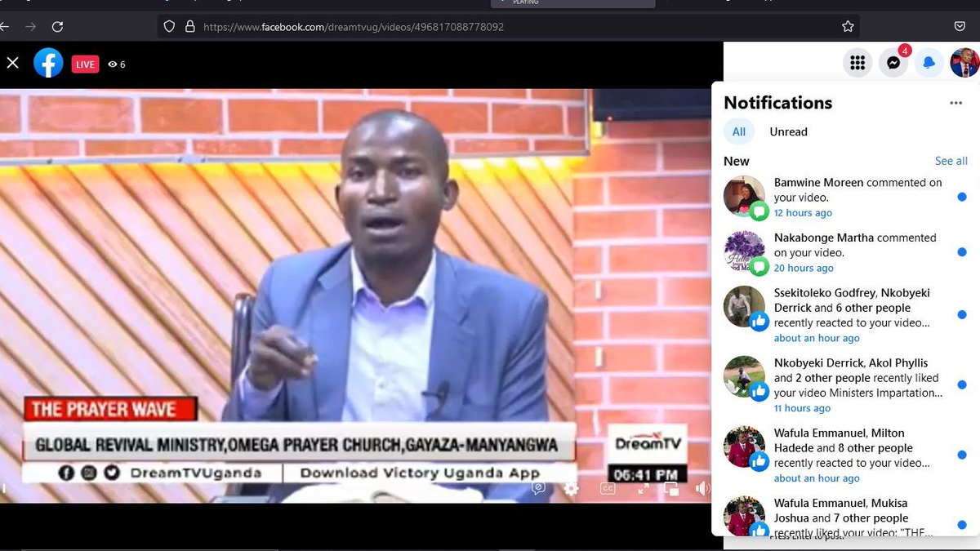
Task: Click the 11 hours ago timestamp
Action: (802, 409)
